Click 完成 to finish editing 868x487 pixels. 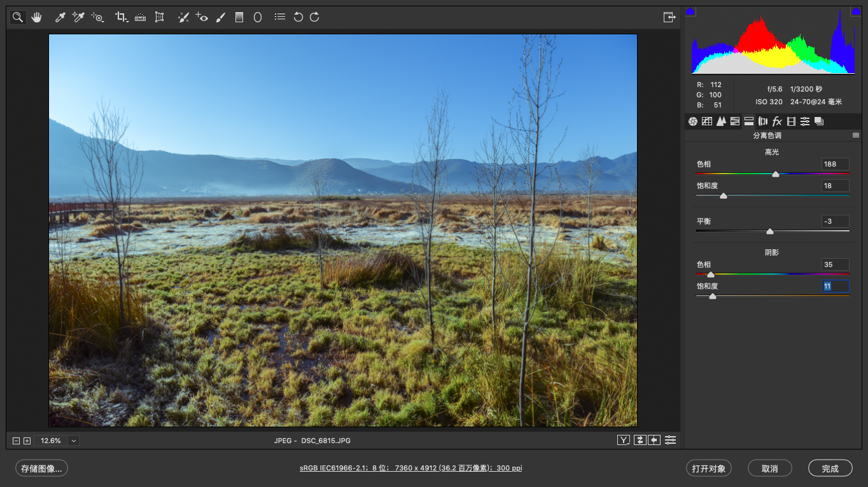(830, 469)
